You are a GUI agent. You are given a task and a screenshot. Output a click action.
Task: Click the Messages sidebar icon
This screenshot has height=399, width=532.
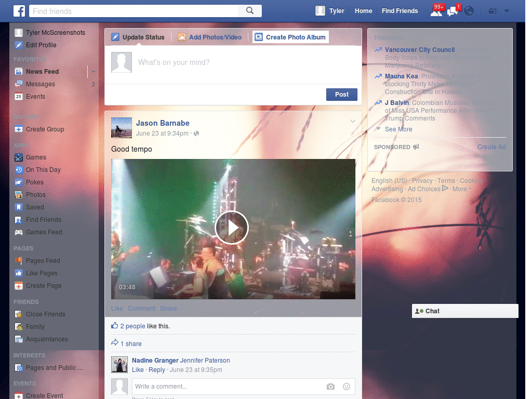pos(19,84)
